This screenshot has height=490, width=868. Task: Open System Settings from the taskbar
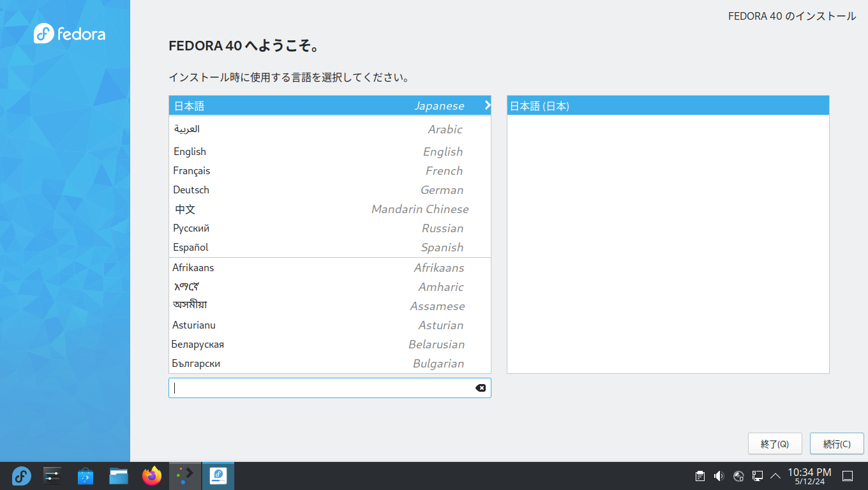(x=52, y=476)
